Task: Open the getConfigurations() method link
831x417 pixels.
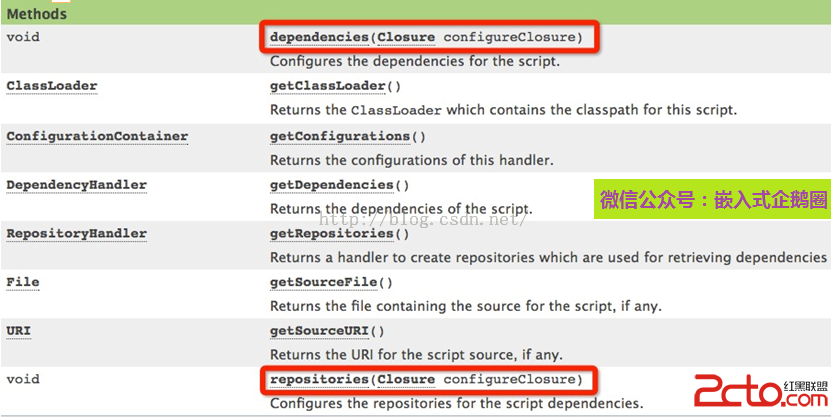Action: coord(340,136)
